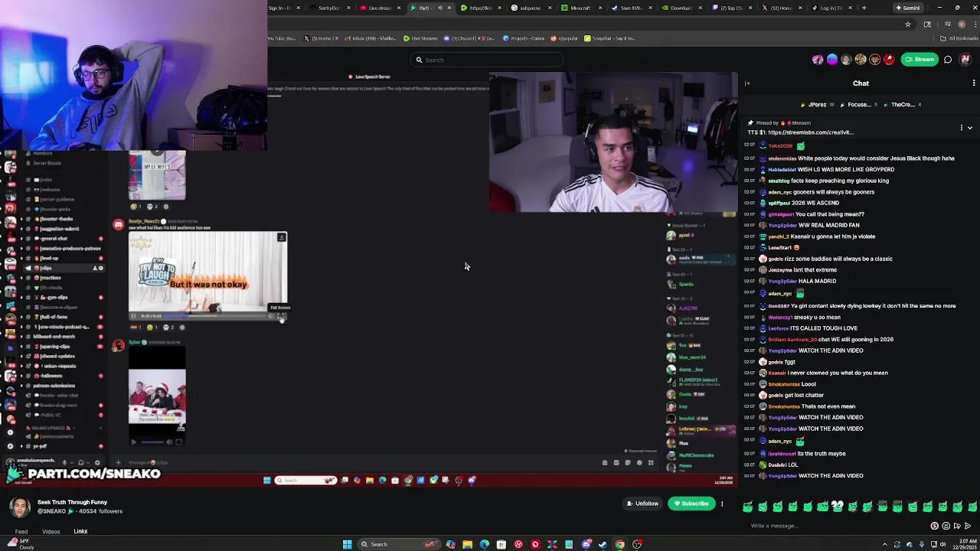Click the green Stream button
980x551 pixels.
click(920, 60)
